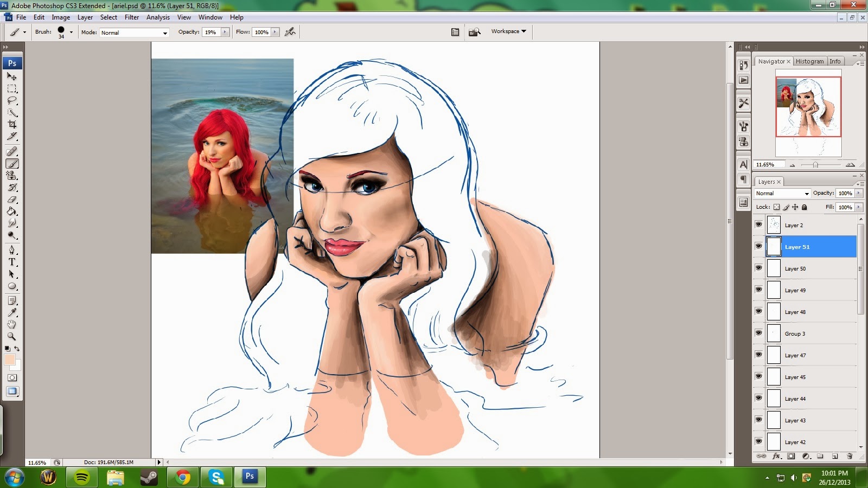The image size is (868, 488).
Task: Enable the airbrush option icon
Action: tap(290, 32)
